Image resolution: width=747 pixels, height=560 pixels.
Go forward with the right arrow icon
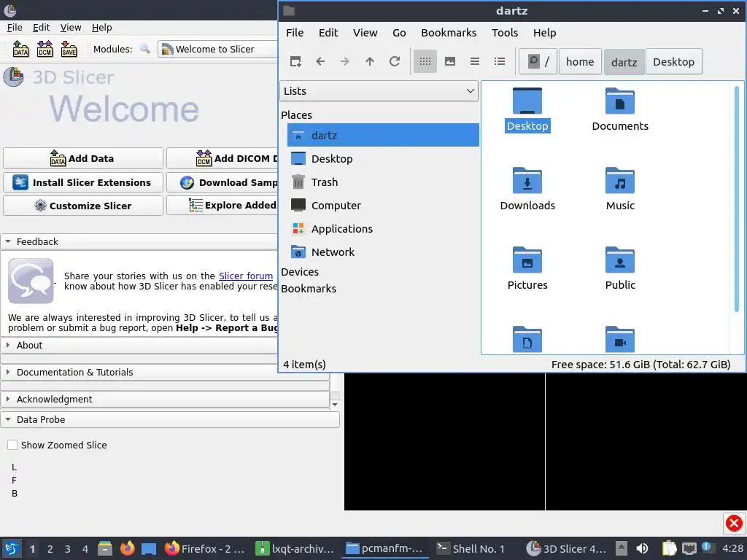345,61
